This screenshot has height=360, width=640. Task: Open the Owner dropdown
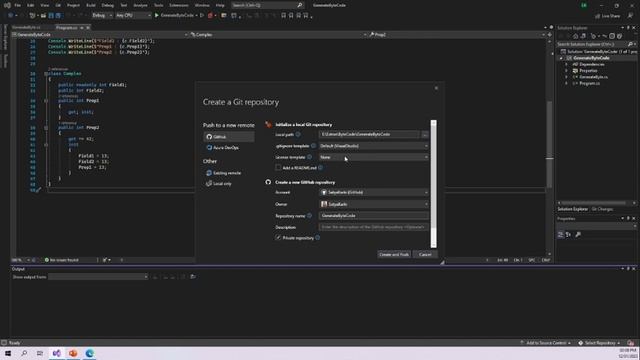pos(373,204)
